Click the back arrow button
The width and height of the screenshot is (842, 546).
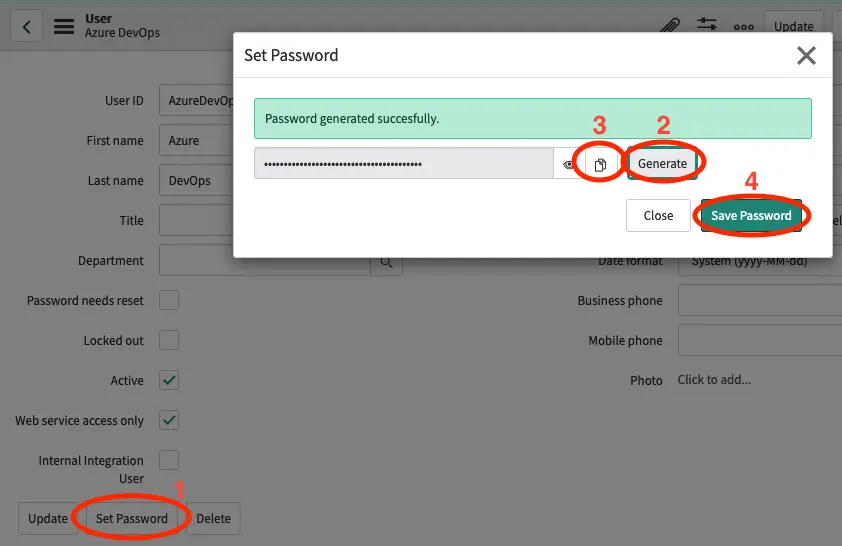point(27,27)
